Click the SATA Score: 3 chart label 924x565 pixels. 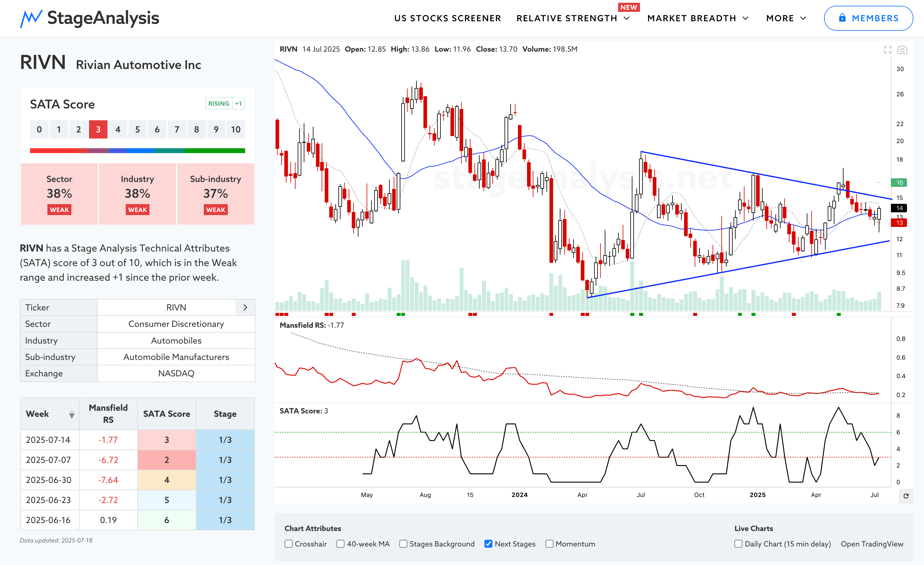tap(304, 411)
